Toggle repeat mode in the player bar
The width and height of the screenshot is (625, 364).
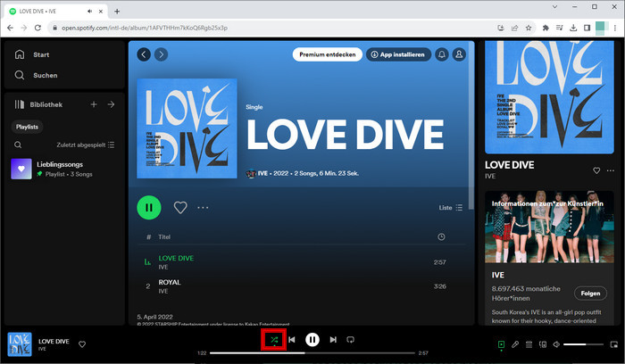tap(350, 340)
